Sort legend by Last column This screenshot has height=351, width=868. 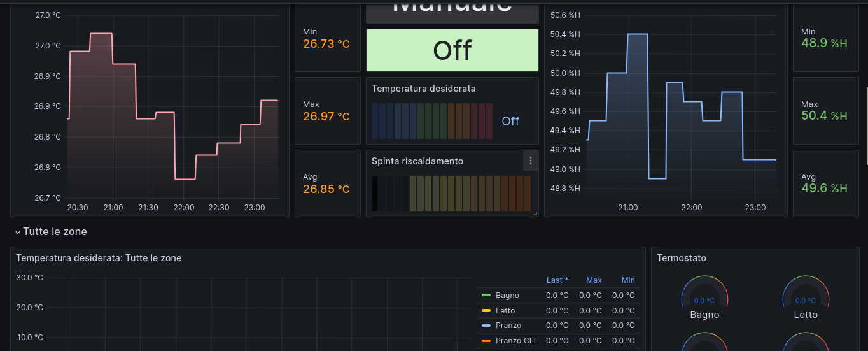pyautogui.click(x=557, y=280)
